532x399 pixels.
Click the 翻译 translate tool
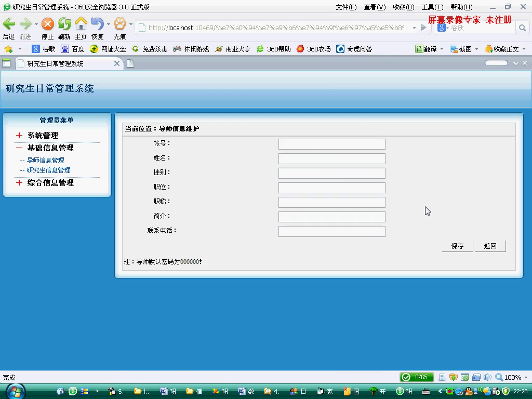tap(426, 49)
